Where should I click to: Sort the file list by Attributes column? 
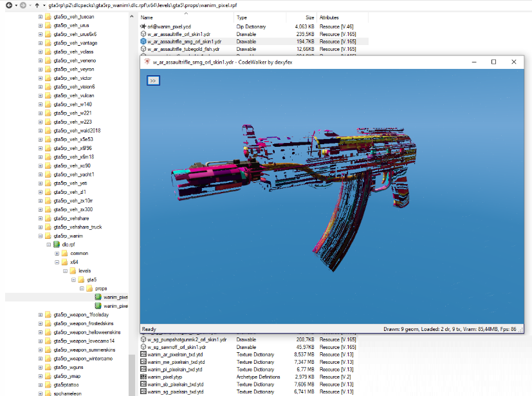[343, 17]
